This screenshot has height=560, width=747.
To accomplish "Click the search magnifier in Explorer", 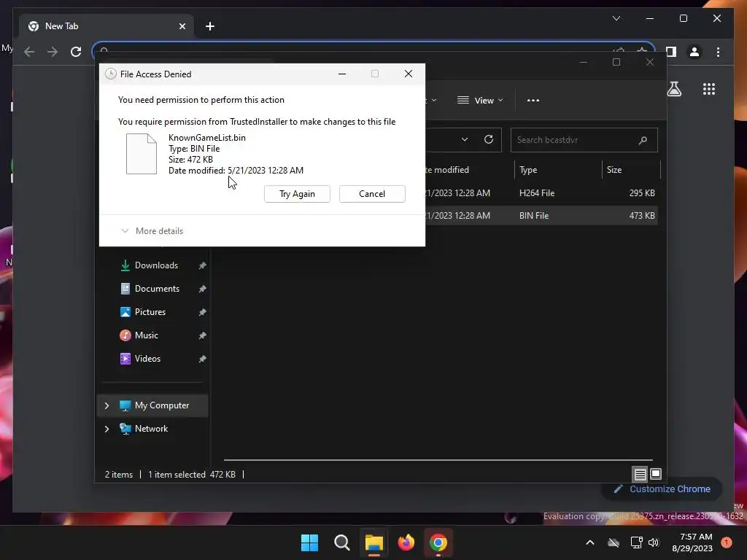I will tap(643, 140).
